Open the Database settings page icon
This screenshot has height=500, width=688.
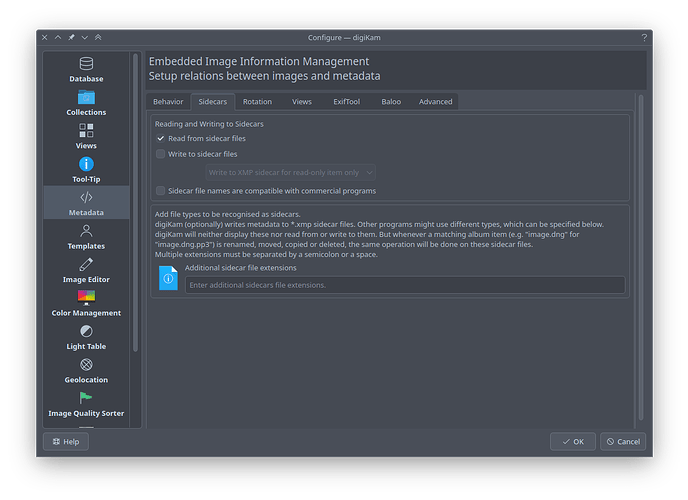coord(86,64)
